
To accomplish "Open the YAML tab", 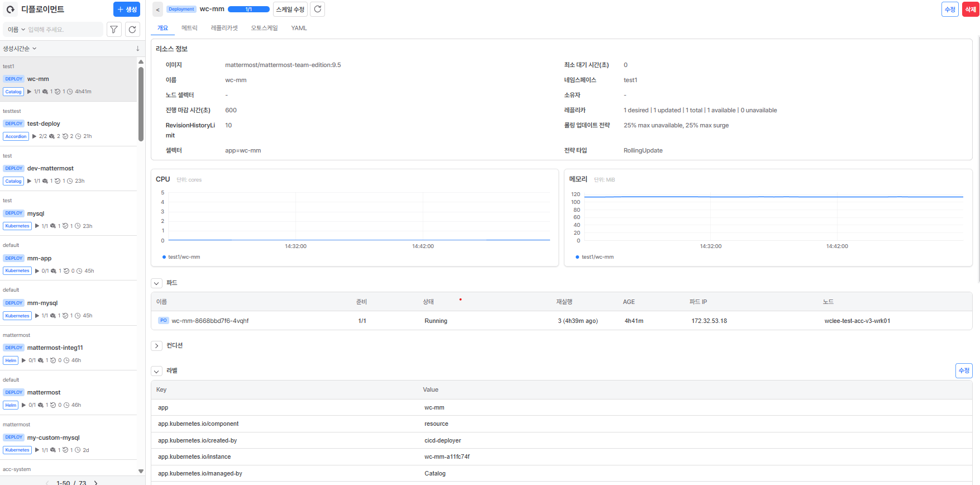I will pyautogui.click(x=299, y=28).
